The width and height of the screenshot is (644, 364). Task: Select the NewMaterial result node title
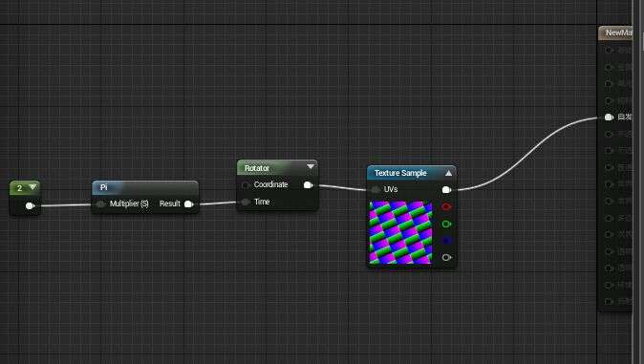618,32
